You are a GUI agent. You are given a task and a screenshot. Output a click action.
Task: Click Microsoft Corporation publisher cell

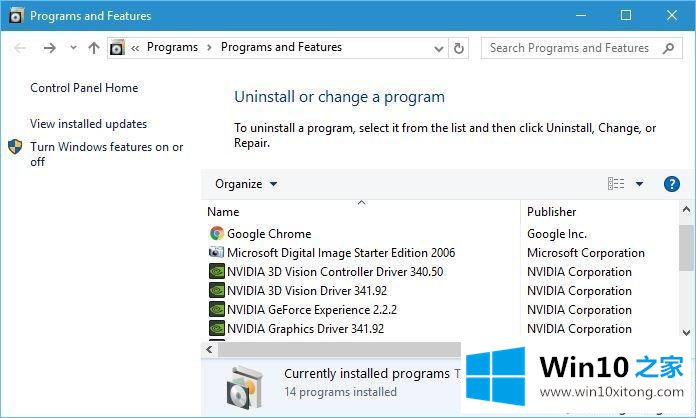point(586,253)
